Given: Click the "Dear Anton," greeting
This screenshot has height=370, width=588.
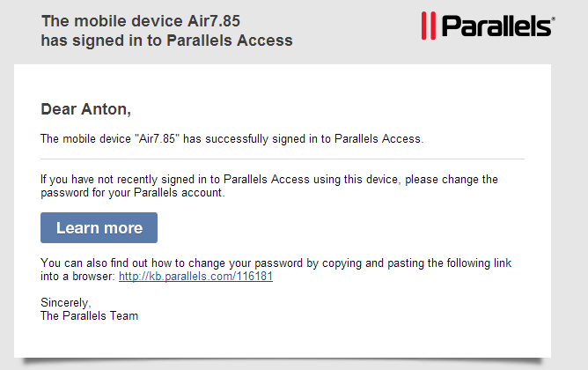Looking at the screenshot, I should (x=85, y=110).
